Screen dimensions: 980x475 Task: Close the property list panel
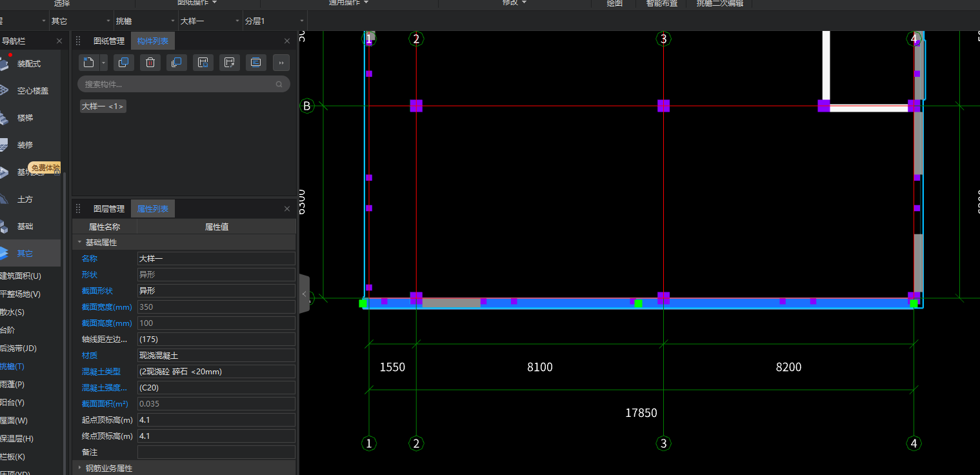pos(287,208)
